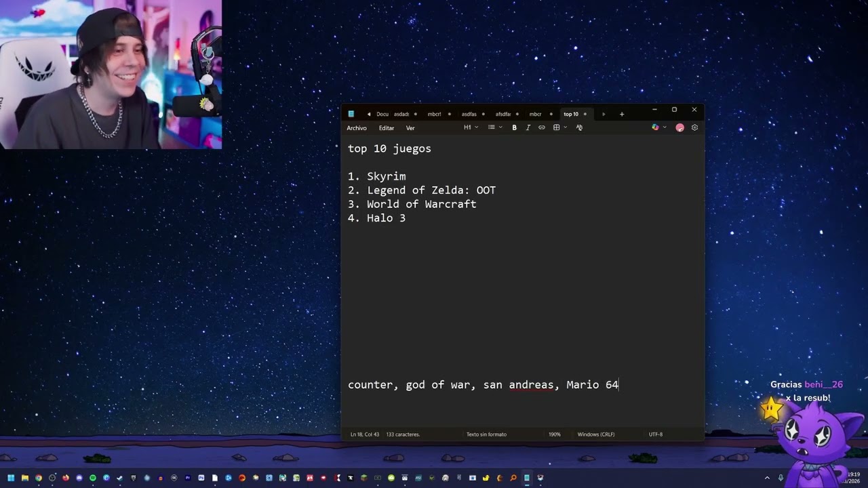Image resolution: width=868 pixels, height=488 pixels.
Task: Click the bulleted list icon
Action: point(492,127)
